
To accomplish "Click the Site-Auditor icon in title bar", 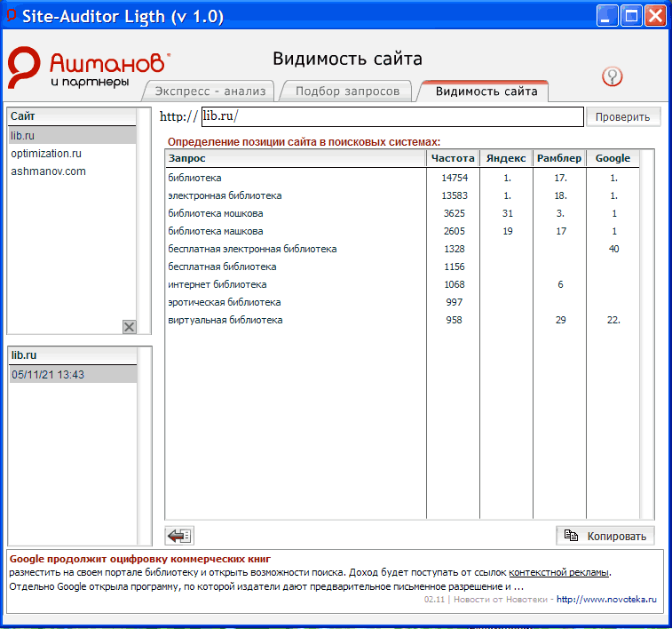I will pos(12,16).
